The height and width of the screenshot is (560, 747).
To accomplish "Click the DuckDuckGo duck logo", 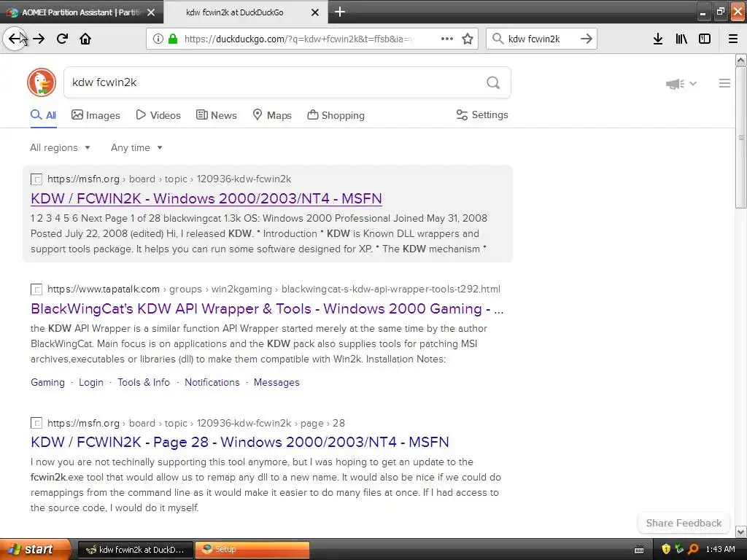I will pyautogui.click(x=42, y=82).
